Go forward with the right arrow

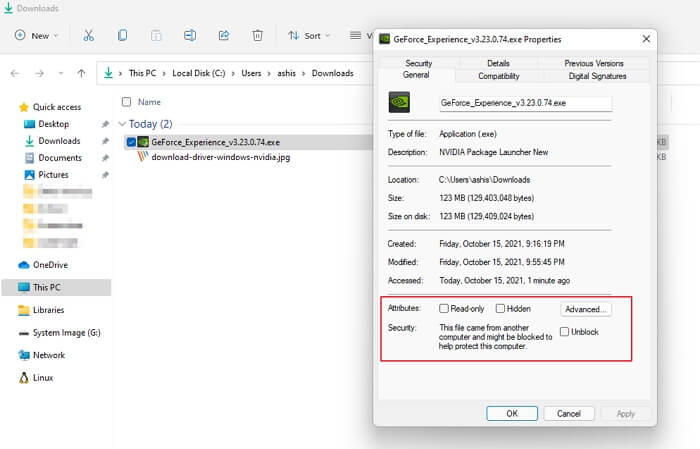(x=40, y=73)
